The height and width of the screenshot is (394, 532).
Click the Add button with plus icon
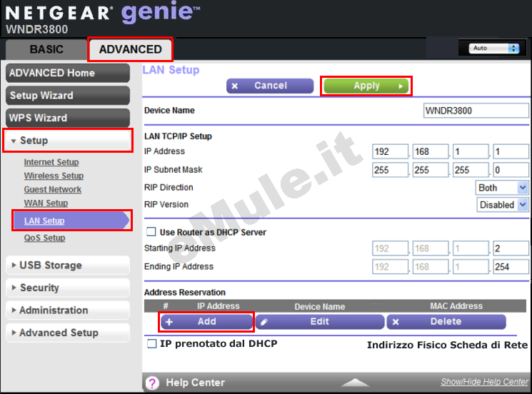tap(206, 322)
